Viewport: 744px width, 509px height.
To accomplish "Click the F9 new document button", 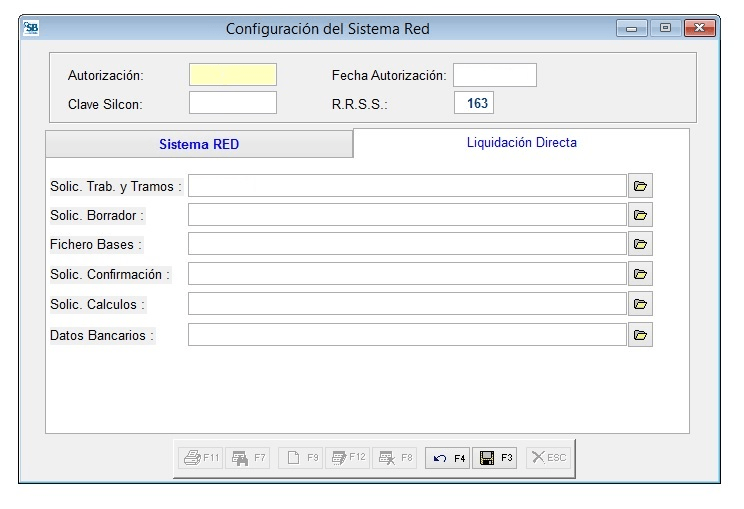I will pyautogui.click(x=301, y=458).
